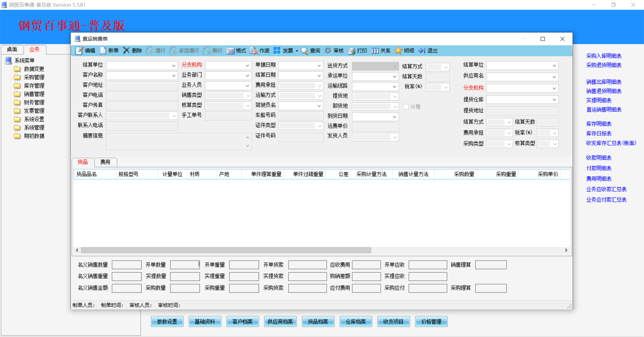The width and height of the screenshot is (644, 337).
Task: Expand the 承运单位 dropdown
Action: [x=394, y=77]
